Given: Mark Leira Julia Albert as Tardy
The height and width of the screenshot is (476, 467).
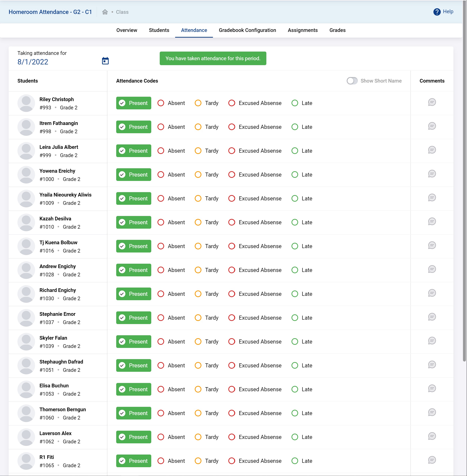Looking at the screenshot, I should click(x=198, y=151).
